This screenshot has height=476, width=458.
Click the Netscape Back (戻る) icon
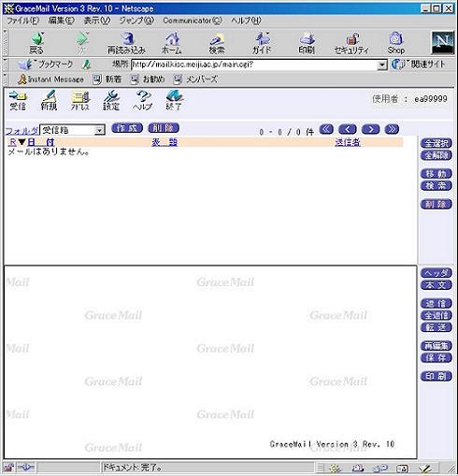(x=36, y=43)
